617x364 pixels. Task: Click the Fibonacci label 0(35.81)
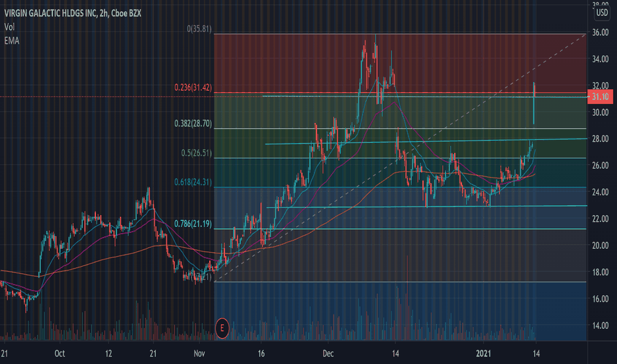pyautogui.click(x=199, y=28)
